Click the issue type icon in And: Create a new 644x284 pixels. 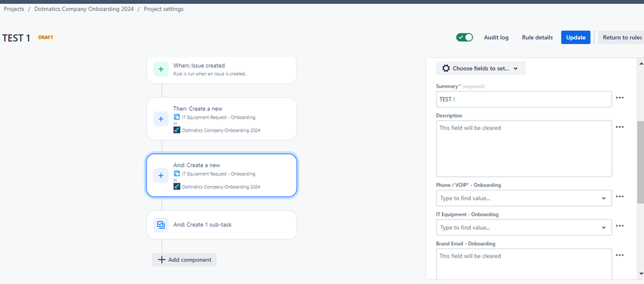(x=177, y=174)
